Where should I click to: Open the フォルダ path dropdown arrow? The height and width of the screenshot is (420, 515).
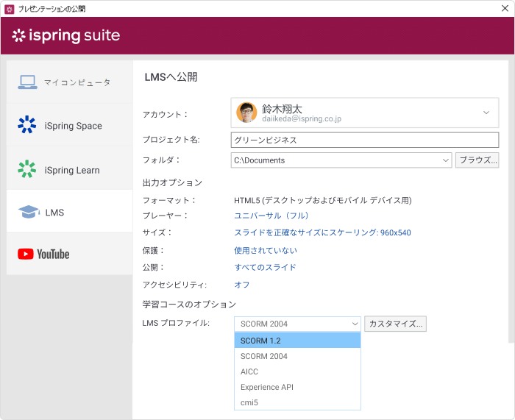click(x=445, y=160)
